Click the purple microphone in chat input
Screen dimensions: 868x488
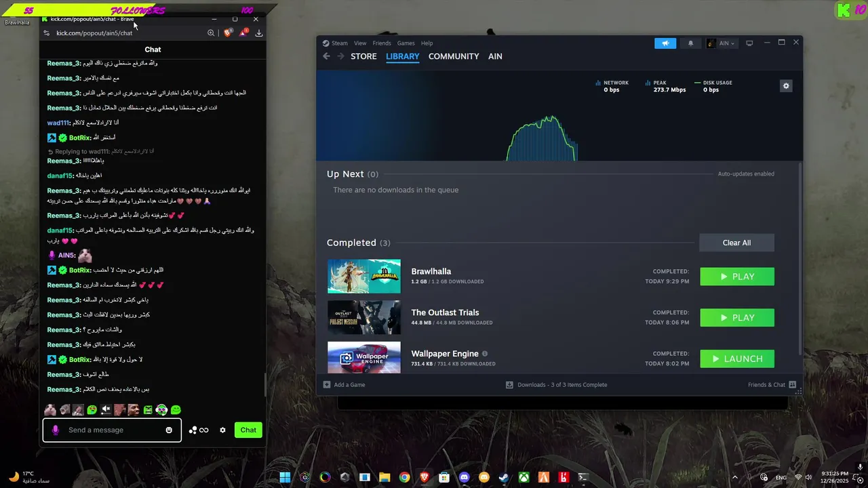(56, 430)
